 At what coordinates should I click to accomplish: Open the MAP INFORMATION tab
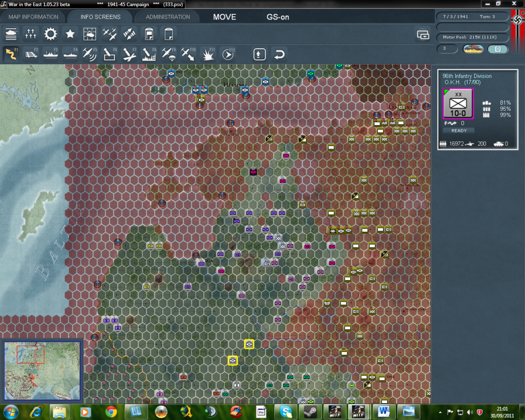[33, 17]
